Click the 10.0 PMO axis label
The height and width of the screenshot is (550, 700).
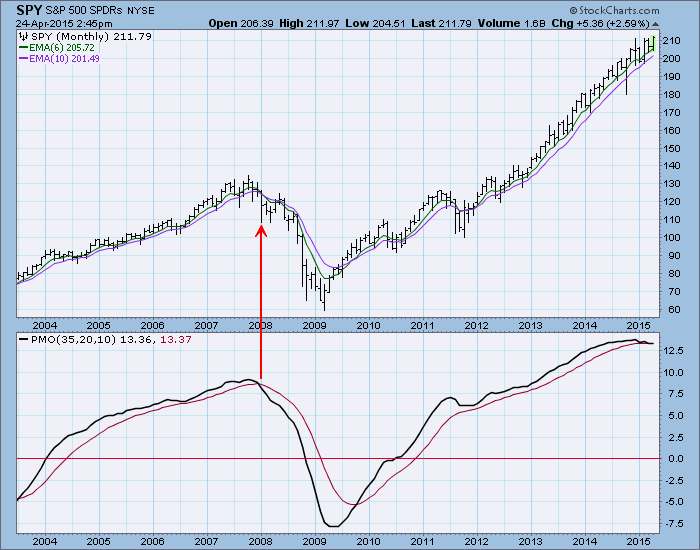673,372
